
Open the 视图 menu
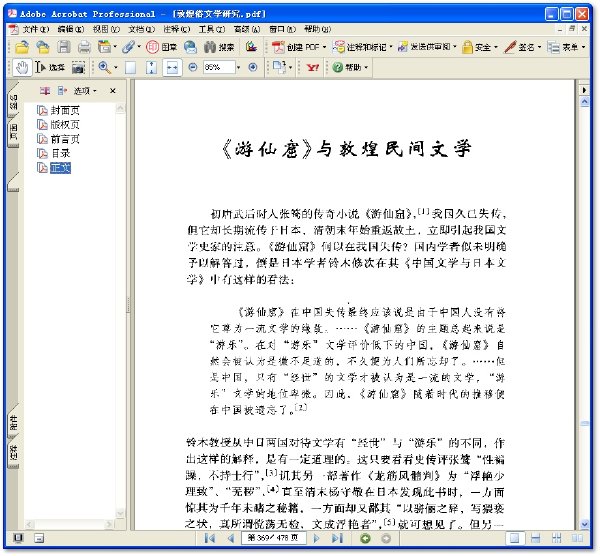click(106, 29)
